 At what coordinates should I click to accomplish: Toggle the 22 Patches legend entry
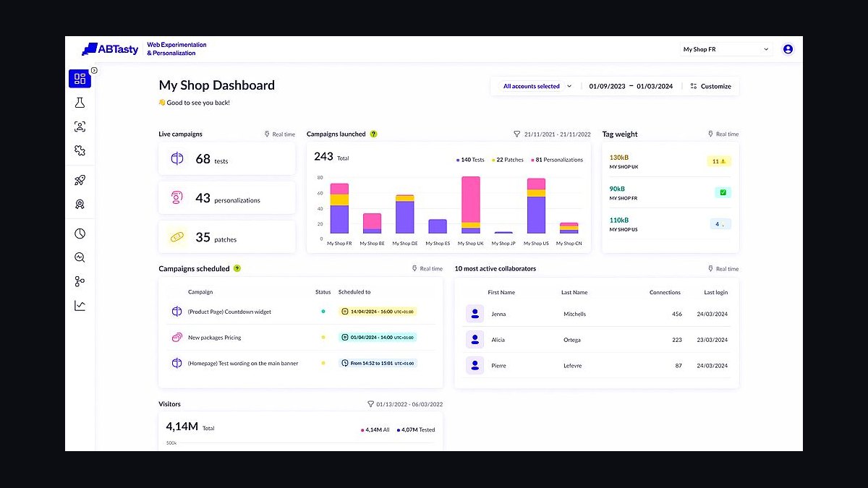(x=508, y=160)
